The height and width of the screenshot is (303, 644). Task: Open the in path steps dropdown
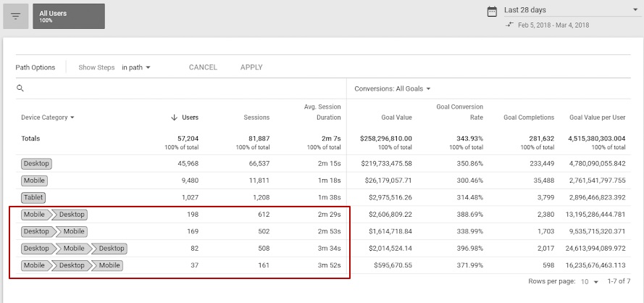coord(135,67)
